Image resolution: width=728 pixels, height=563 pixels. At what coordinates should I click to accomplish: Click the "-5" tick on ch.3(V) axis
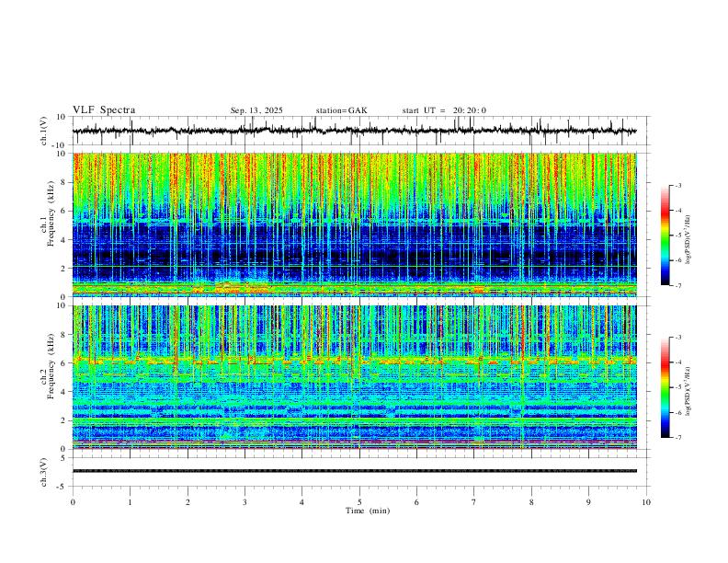tap(63, 487)
